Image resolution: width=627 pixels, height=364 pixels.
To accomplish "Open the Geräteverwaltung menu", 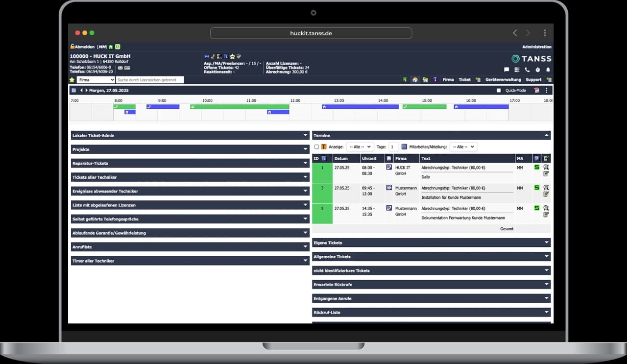I will pyautogui.click(x=503, y=80).
